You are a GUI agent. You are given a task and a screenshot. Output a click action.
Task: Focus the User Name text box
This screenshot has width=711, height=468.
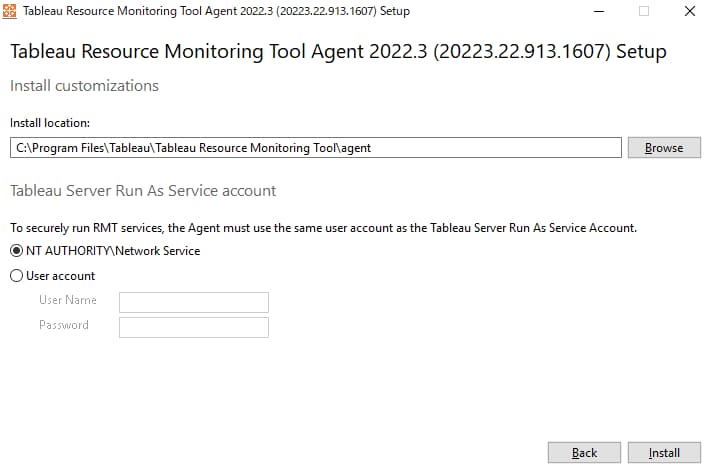click(194, 302)
